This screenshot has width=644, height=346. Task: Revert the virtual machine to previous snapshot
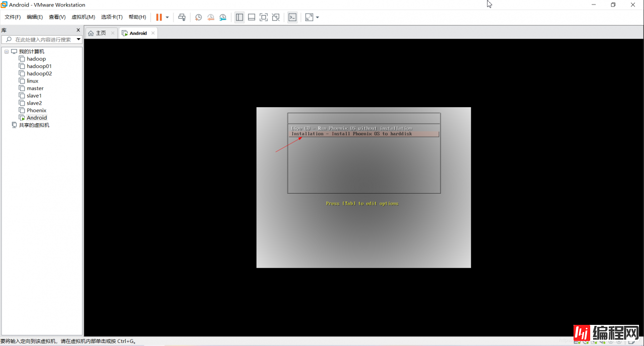point(211,17)
